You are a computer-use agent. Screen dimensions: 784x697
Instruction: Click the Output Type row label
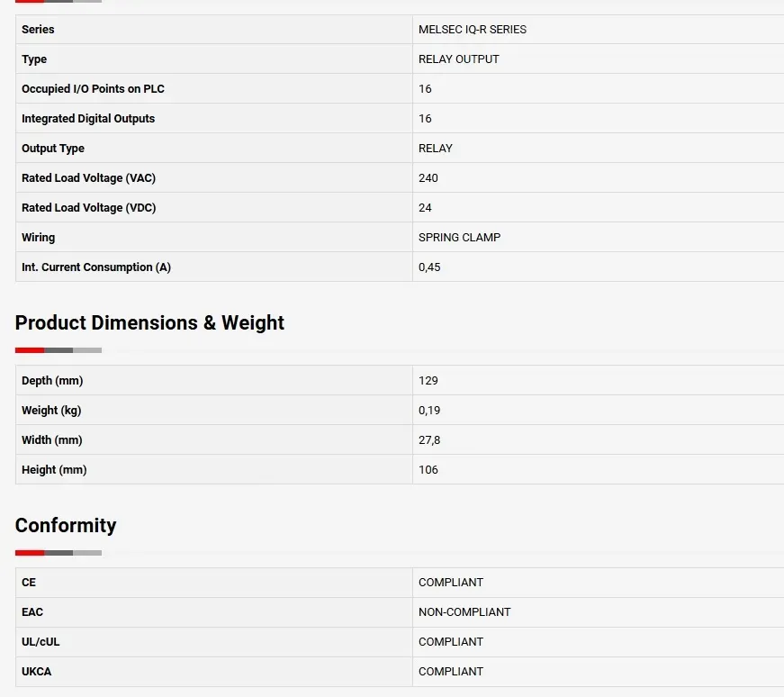point(53,149)
